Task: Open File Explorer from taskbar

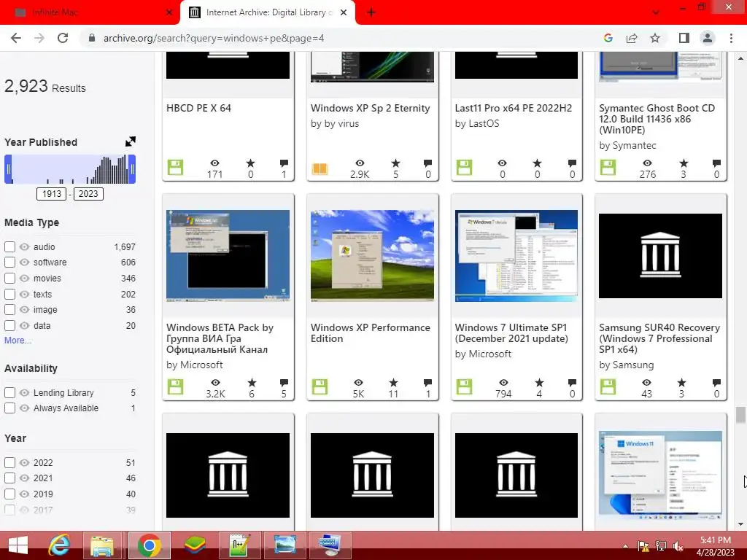Action: point(102,545)
